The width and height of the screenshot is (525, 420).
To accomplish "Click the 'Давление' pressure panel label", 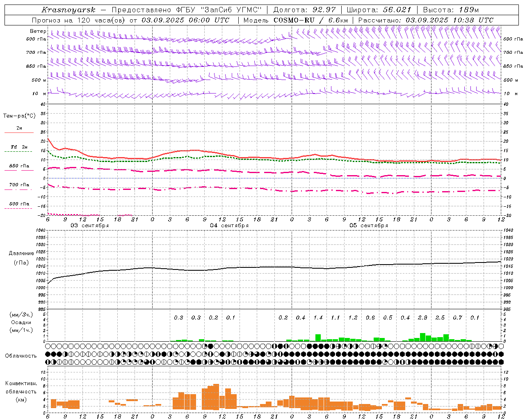I will coord(21,253).
